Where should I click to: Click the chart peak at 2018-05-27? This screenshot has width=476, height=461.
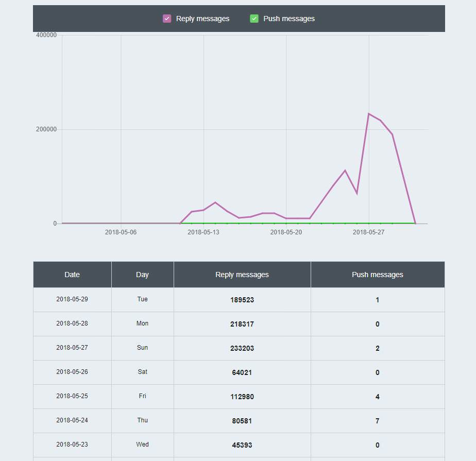369,114
